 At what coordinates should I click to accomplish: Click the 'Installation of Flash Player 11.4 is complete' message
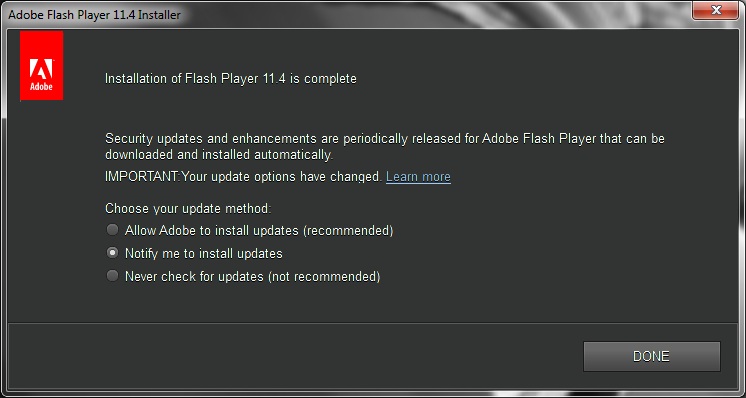pos(231,78)
